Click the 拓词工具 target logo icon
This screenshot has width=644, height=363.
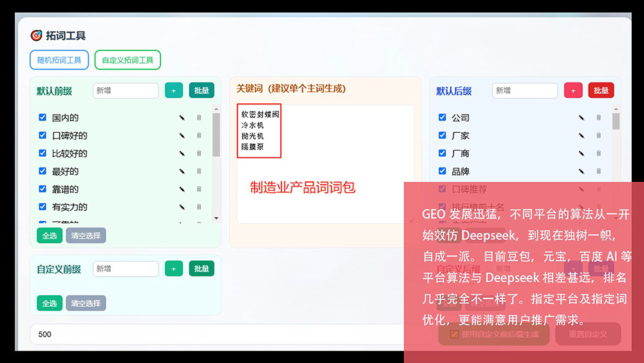[x=36, y=35]
